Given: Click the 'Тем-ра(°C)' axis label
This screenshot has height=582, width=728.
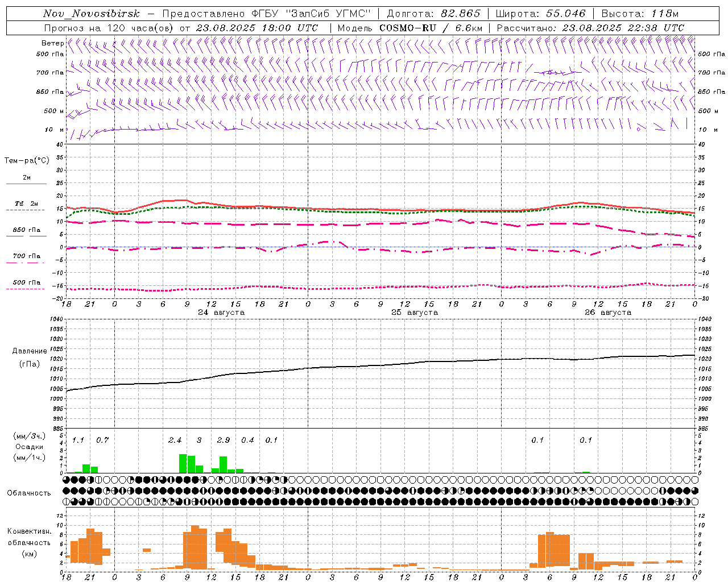Looking at the screenshot, I should point(27,161).
